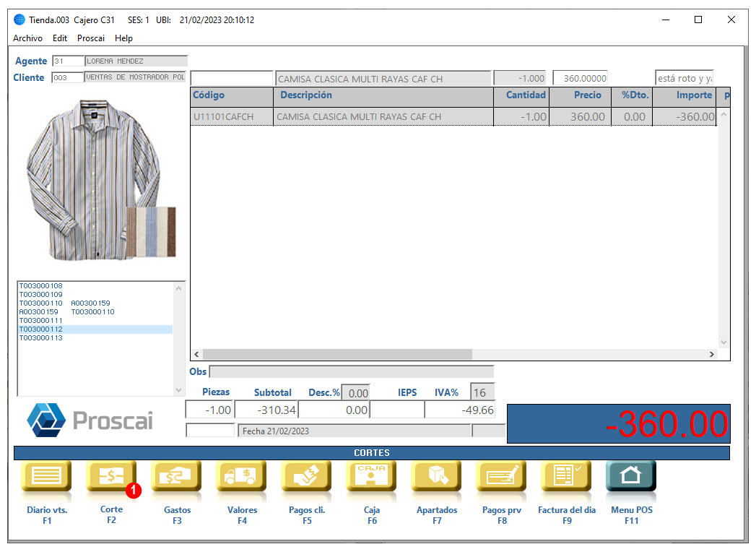This screenshot has height=552, width=756.
Task: Return to Menu POS home icon
Action: point(631,475)
